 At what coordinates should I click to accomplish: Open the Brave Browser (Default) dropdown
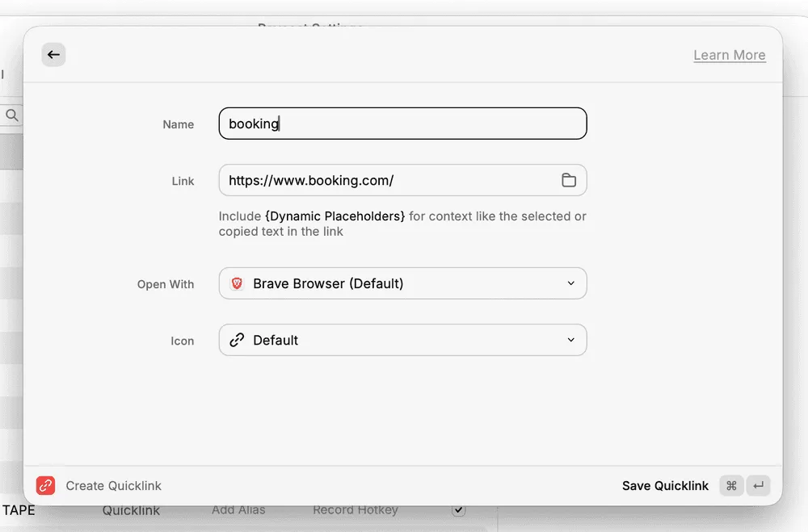[402, 283]
